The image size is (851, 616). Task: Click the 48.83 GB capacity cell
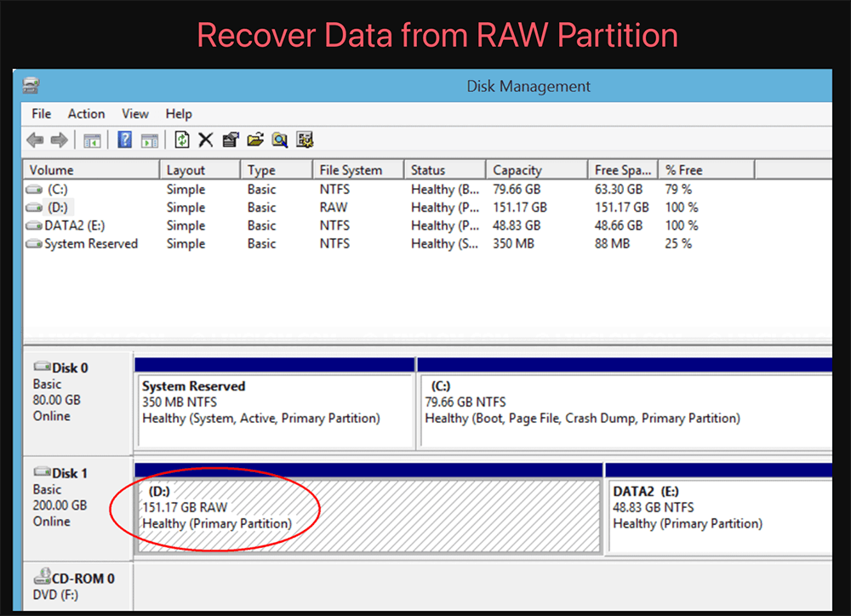[x=517, y=225]
